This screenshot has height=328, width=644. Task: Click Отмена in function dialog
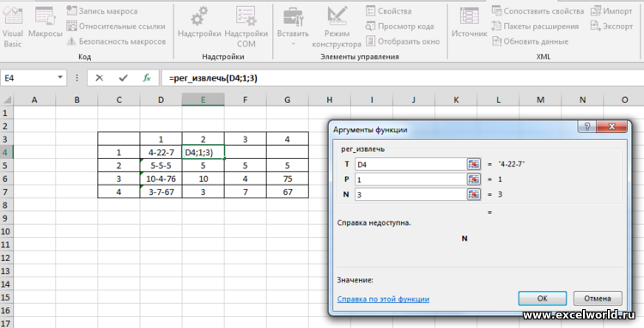coord(598,299)
